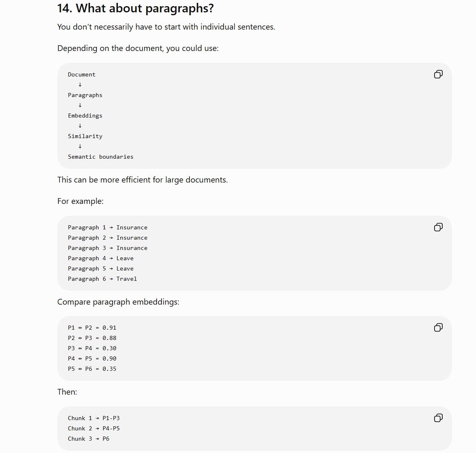This screenshot has height=453, width=476.
Task: Click the 'Chunk 3 → P6' line
Action: [88, 439]
